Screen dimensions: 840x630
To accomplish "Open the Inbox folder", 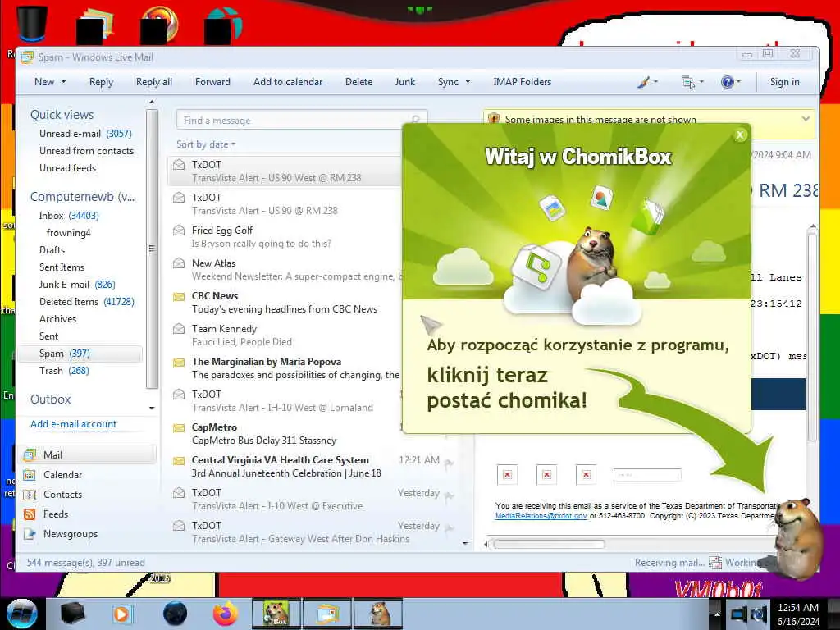I will (69, 216).
